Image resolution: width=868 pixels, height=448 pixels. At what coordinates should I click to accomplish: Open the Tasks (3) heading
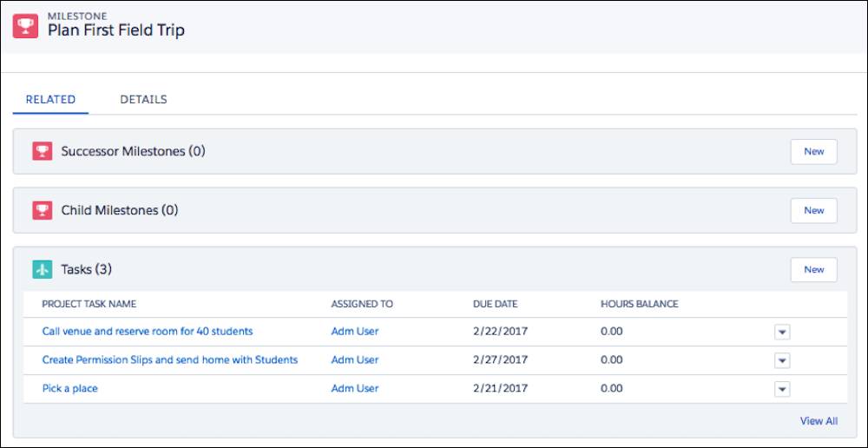(x=86, y=270)
